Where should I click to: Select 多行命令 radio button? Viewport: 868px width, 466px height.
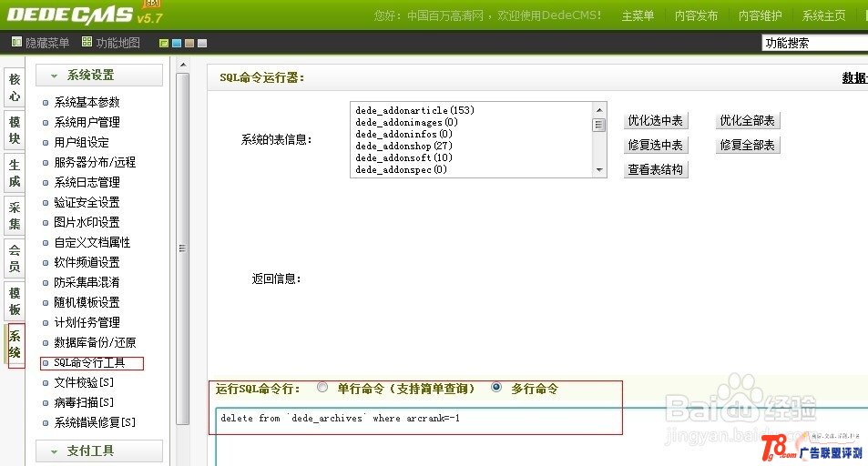pos(496,388)
